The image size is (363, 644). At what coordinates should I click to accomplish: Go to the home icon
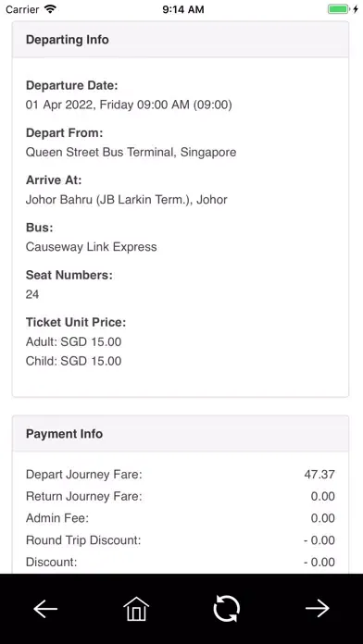point(136,608)
